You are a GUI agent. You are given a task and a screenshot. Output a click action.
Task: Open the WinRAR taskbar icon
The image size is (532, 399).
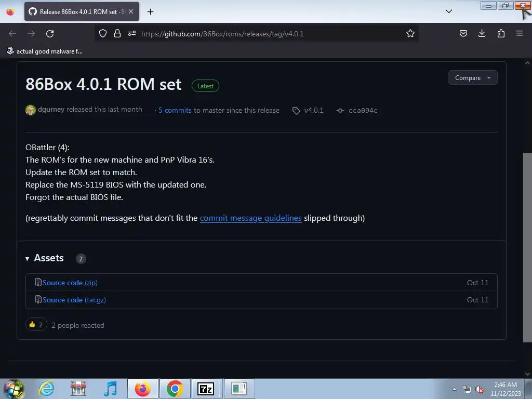tap(78, 389)
